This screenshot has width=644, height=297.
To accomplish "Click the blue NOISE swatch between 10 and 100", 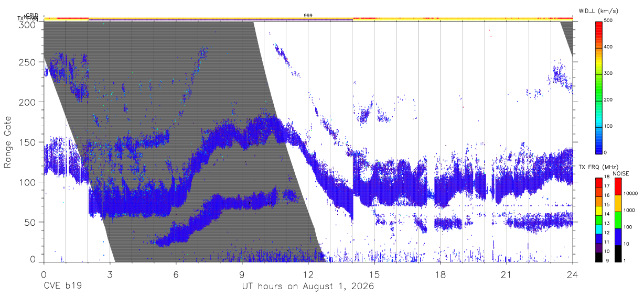I will 618,237.
